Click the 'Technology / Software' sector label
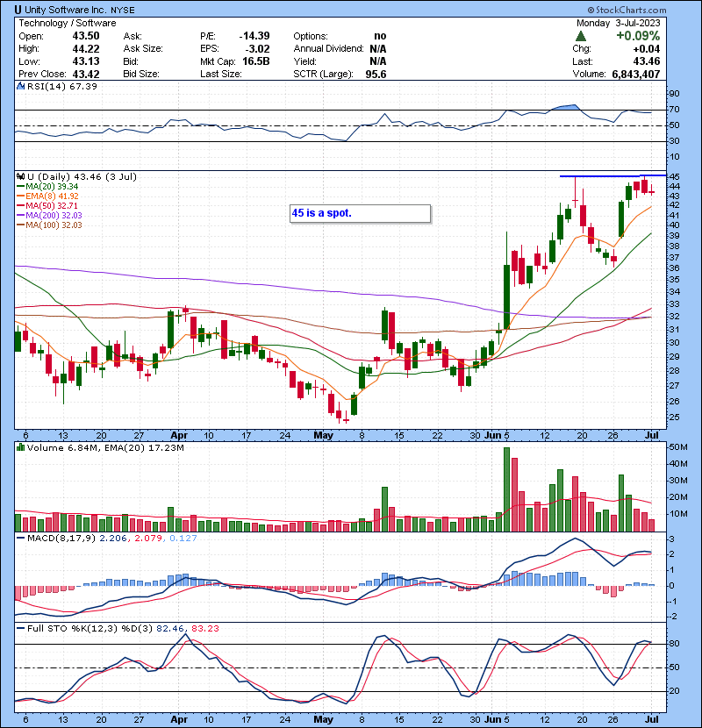702x728 pixels. click(x=68, y=23)
